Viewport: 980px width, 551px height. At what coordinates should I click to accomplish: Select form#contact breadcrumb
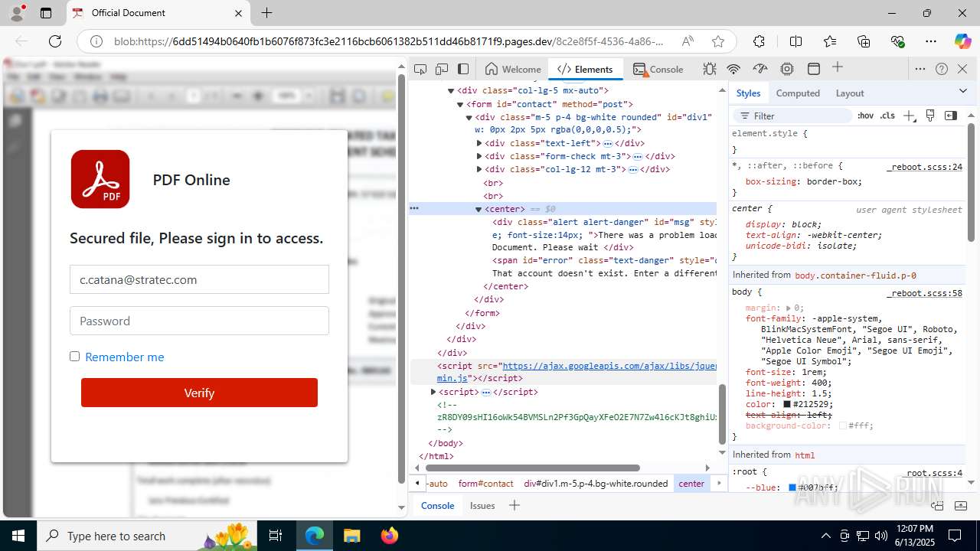pos(486,484)
